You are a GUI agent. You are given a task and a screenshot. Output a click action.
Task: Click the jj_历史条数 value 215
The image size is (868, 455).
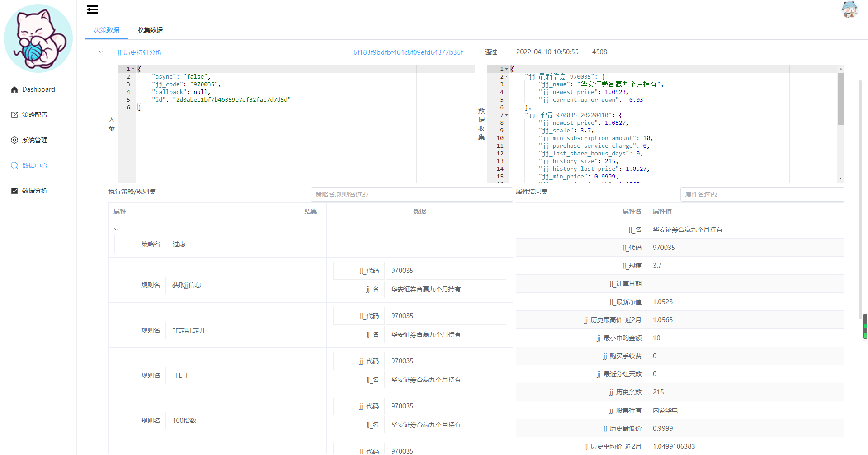click(x=658, y=392)
